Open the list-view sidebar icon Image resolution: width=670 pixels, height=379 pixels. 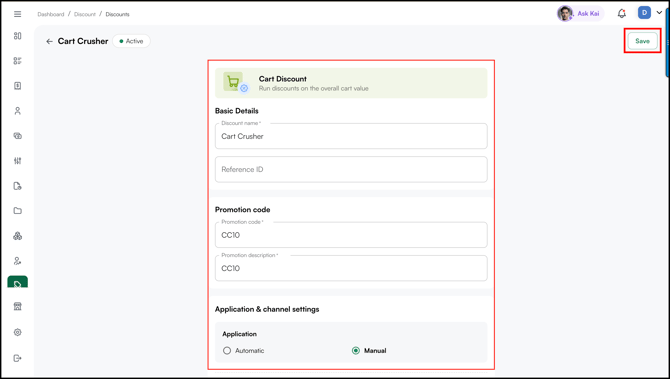[x=18, y=61]
